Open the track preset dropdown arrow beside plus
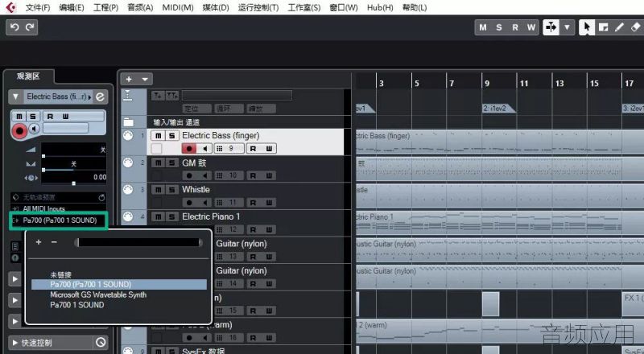 (x=145, y=80)
